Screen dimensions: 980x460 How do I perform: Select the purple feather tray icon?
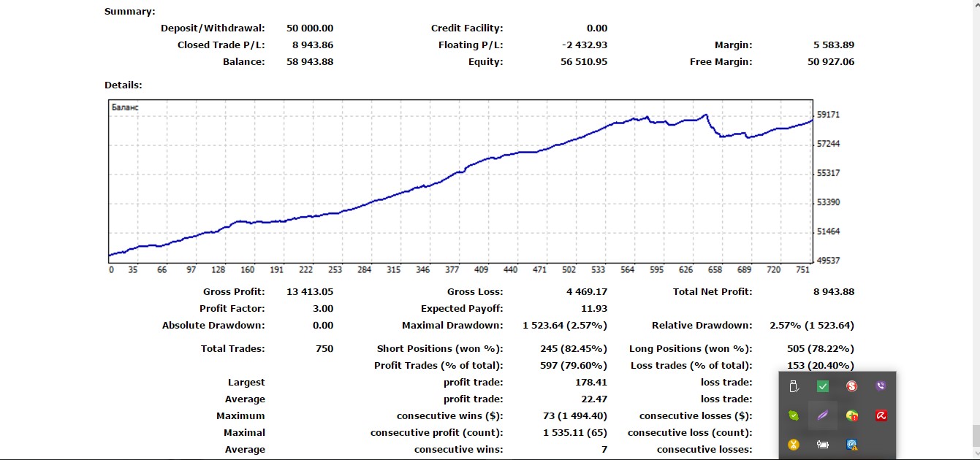(823, 415)
